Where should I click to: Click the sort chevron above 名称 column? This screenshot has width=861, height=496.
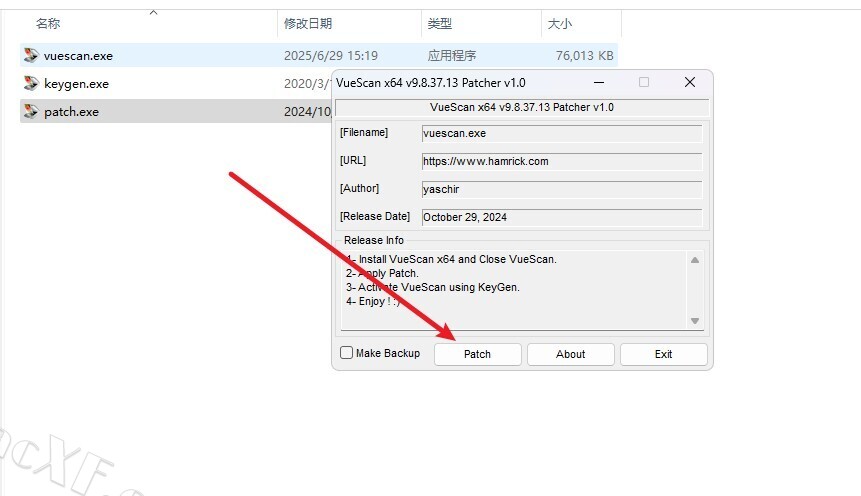[x=154, y=12]
